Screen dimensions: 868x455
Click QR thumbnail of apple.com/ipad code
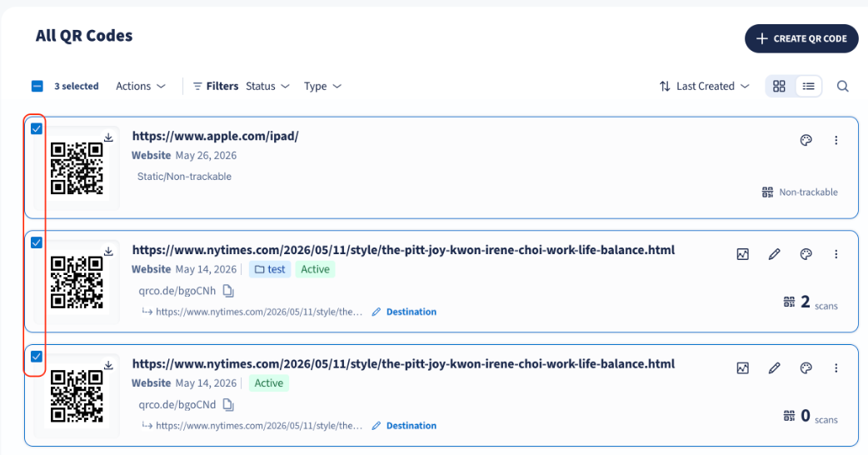(77, 168)
